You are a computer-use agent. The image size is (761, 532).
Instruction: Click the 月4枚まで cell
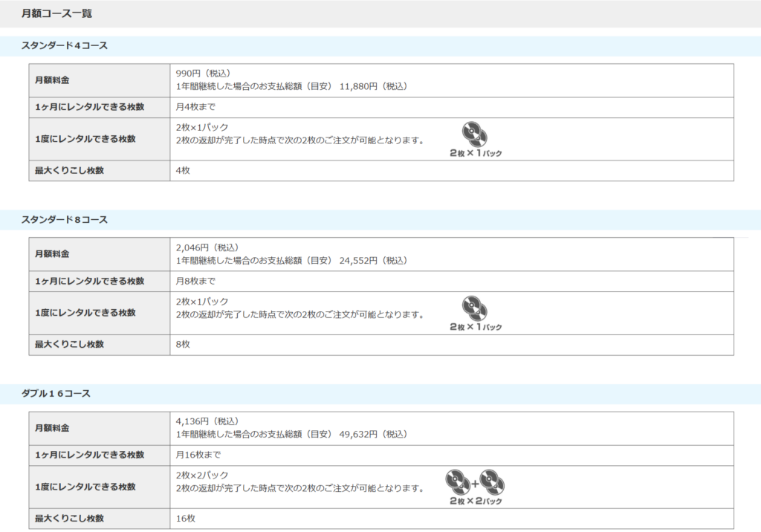[195, 107]
